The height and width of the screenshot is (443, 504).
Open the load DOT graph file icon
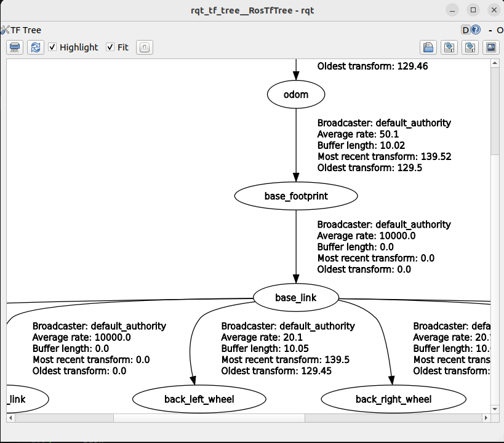coord(428,47)
